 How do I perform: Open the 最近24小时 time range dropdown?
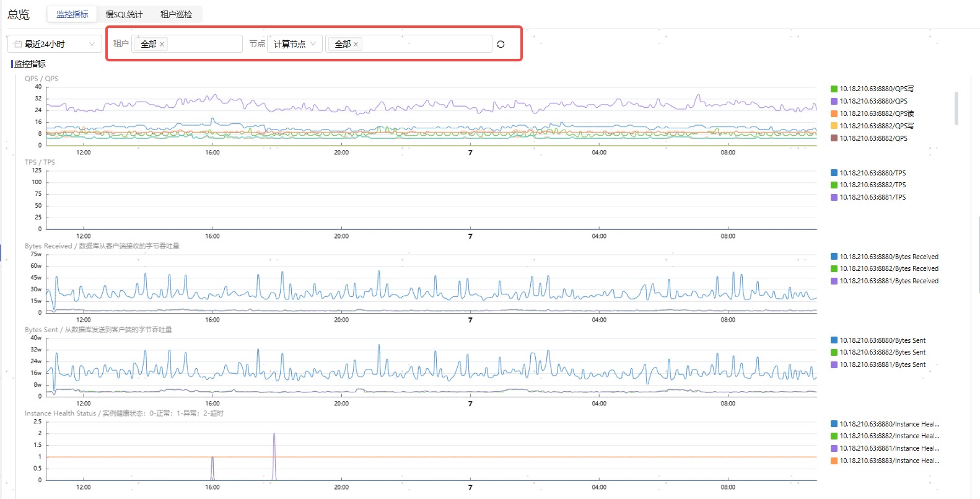pos(55,44)
